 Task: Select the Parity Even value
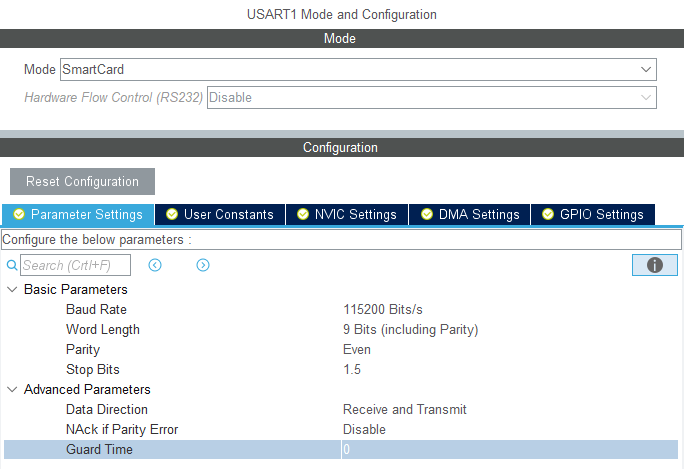tap(357, 350)
